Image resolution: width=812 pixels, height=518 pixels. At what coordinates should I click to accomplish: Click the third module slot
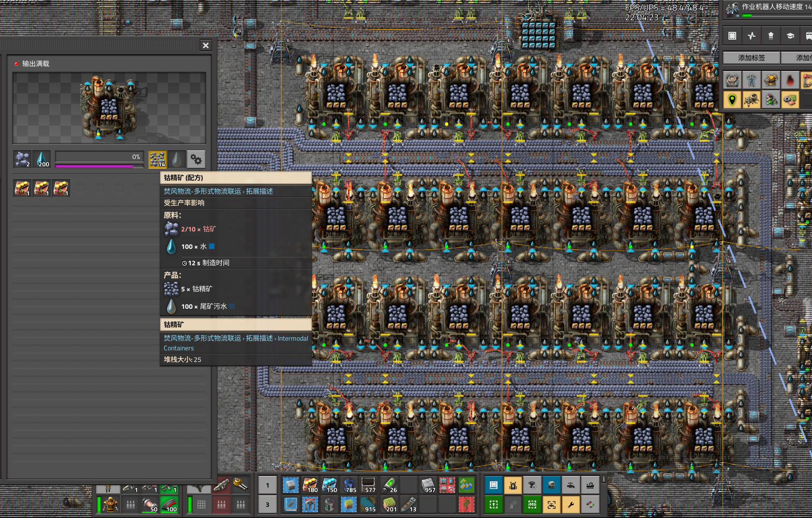(61, 188)
